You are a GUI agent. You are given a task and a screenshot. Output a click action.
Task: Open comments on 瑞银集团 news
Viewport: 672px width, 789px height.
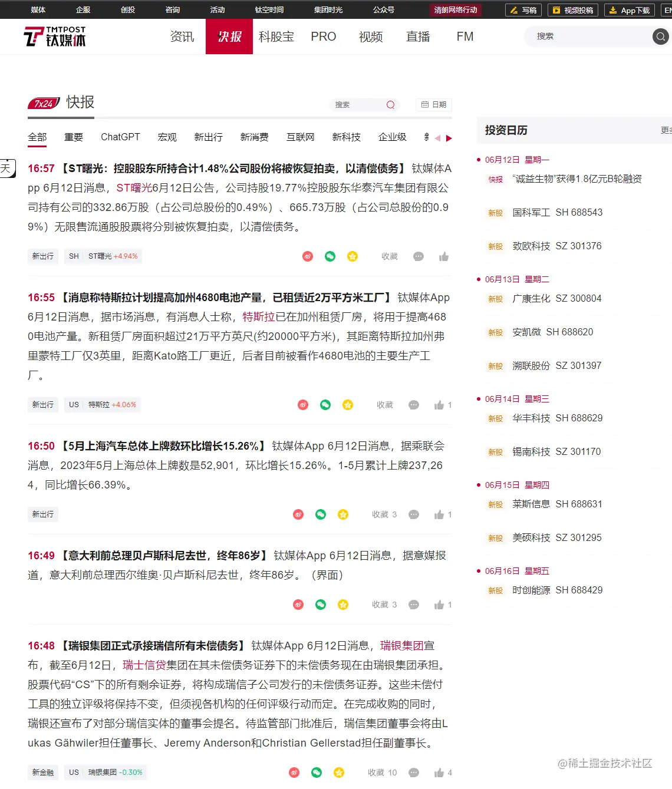(414, 773)
